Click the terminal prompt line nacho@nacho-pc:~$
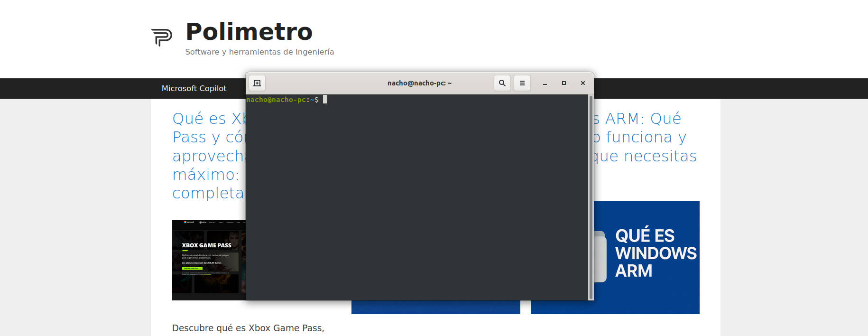This screenshot has height=336, width=868. tap(282, 100)
